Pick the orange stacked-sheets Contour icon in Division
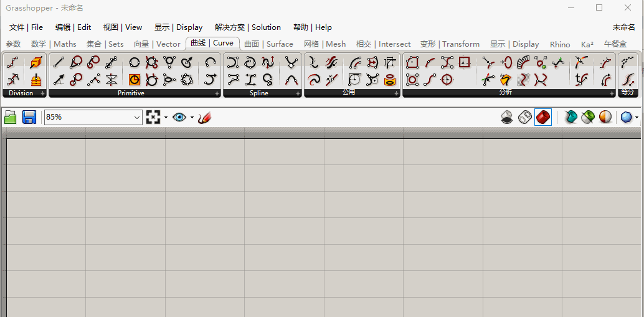This screenshot has width=644, height=317. [36, 62]
